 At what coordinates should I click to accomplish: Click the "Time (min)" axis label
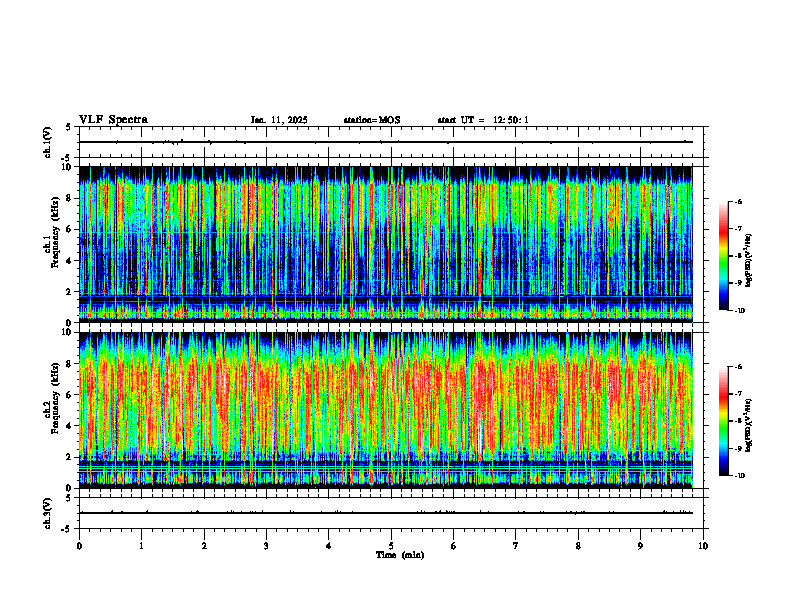click(400, 555)
